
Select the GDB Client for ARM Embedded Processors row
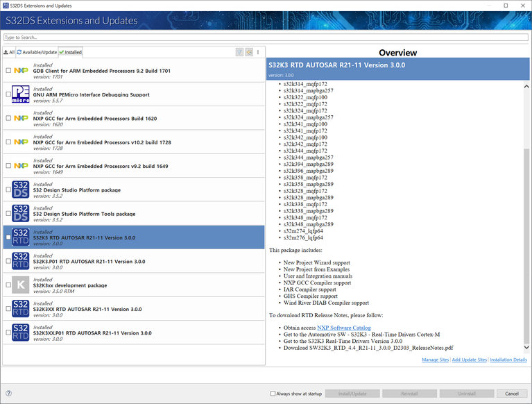(134, 70)
